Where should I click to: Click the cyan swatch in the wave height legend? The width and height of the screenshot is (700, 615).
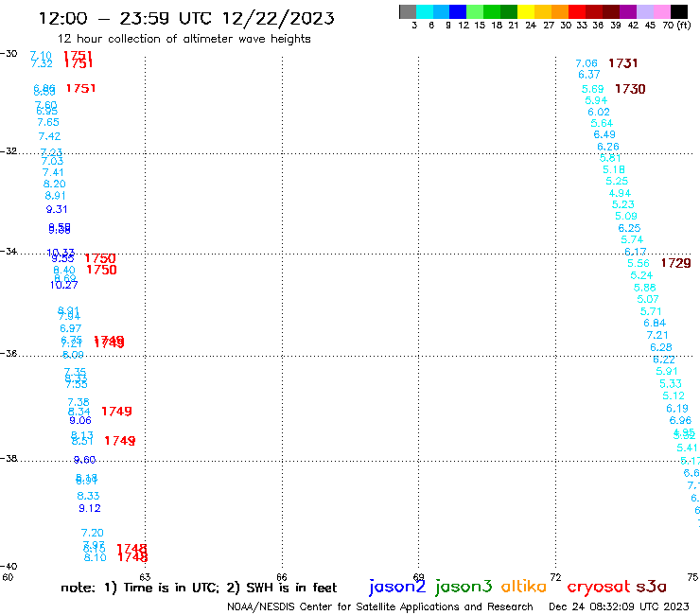tap(425, 11)
